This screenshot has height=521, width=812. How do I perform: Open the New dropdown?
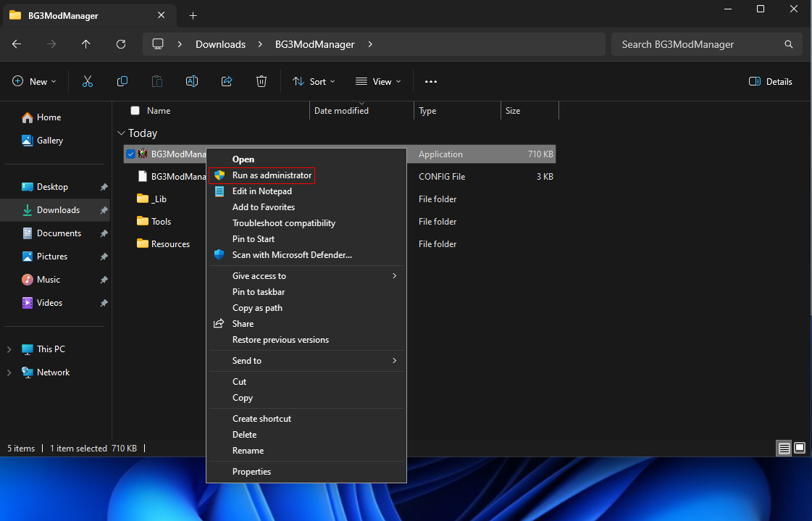[x=34, y=81]
